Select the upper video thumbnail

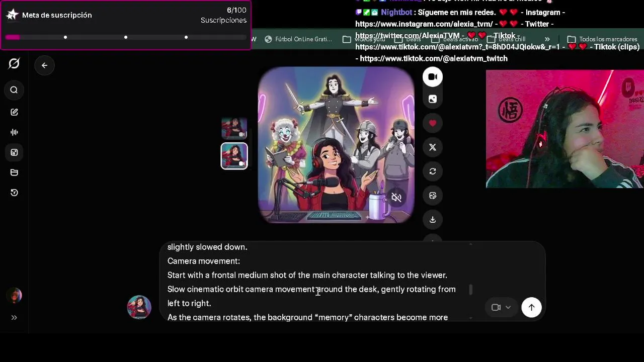(234, 129)
